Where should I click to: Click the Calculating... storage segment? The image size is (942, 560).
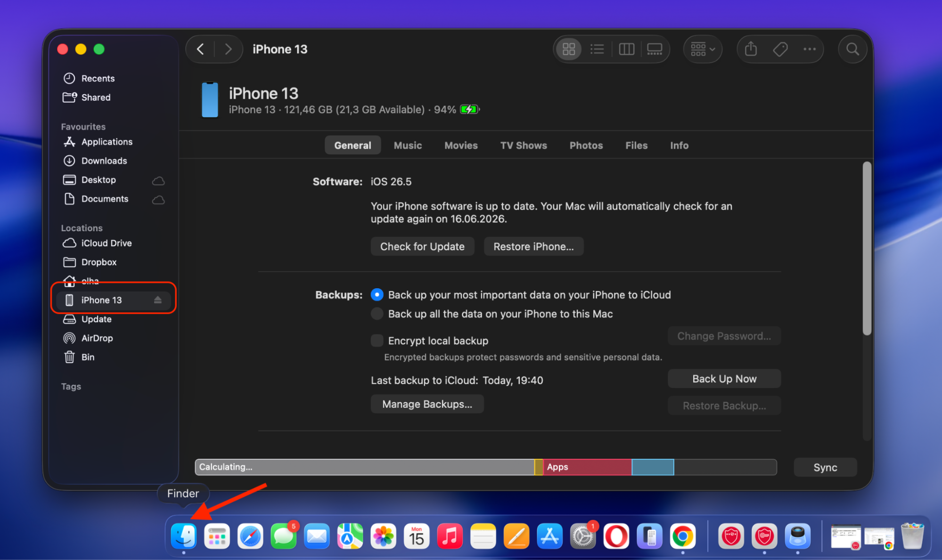click(365, 467)
